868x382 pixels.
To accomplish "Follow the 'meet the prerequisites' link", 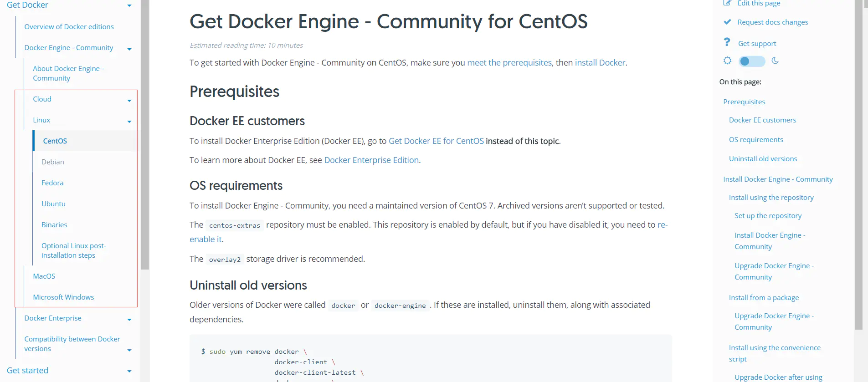I will (x=509, y=63).
